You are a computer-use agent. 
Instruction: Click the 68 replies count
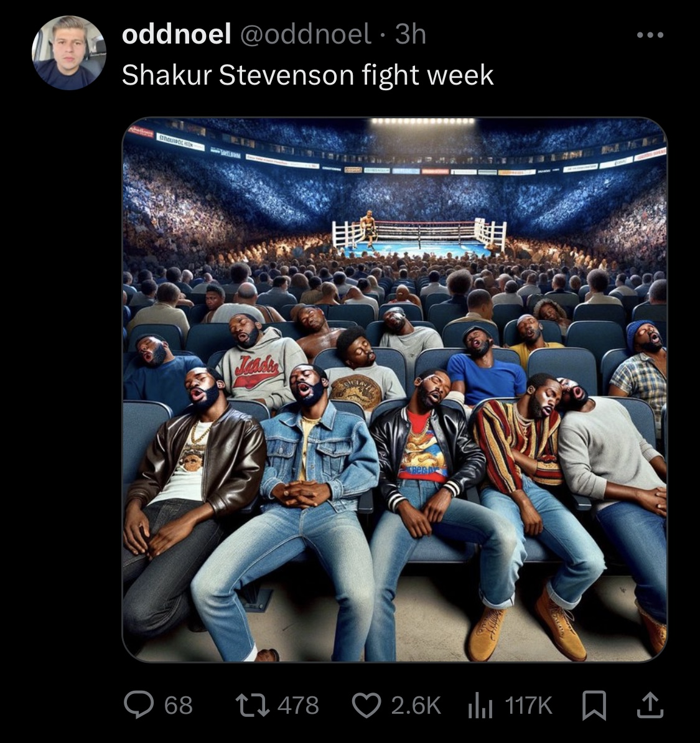point(179,706)
